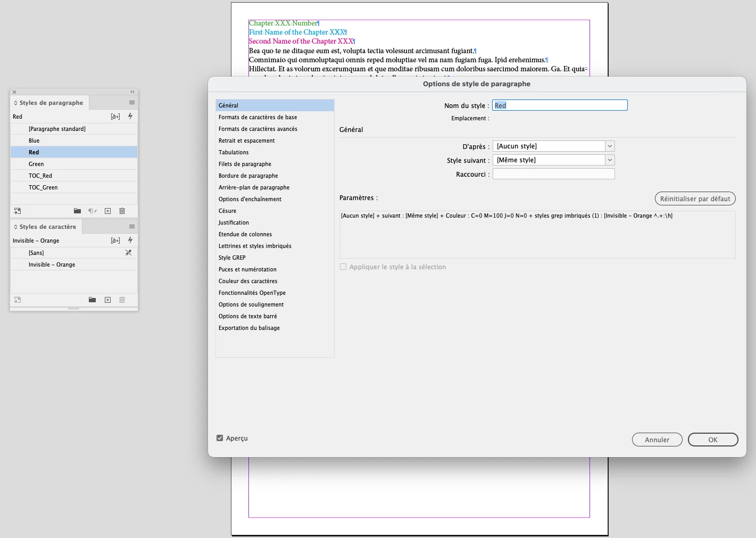Open the Styles de caractère panel menu
756x538 pixels.
132,227
